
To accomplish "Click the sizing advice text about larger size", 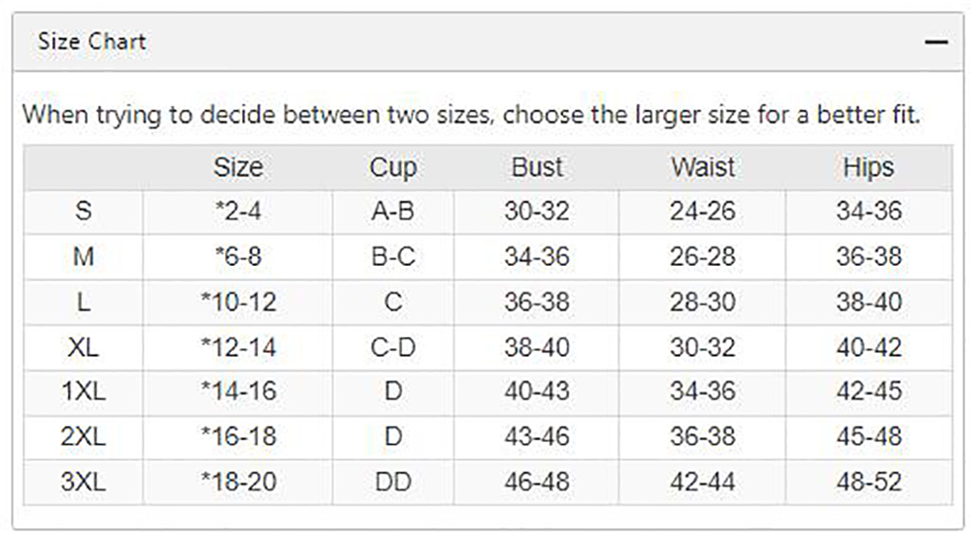I will [x=471, y=115].
